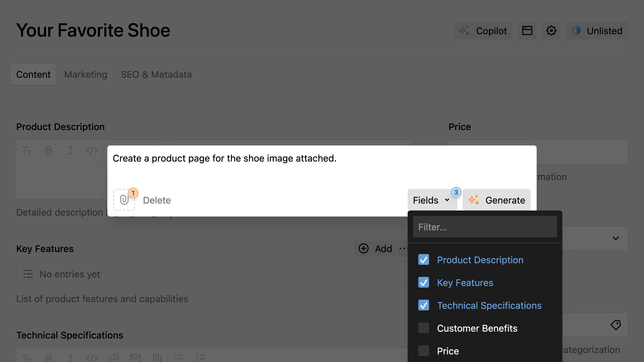
Task: Select the Product Description field label in dropdown
Action: pyautogui.click(x=480, y=260)
